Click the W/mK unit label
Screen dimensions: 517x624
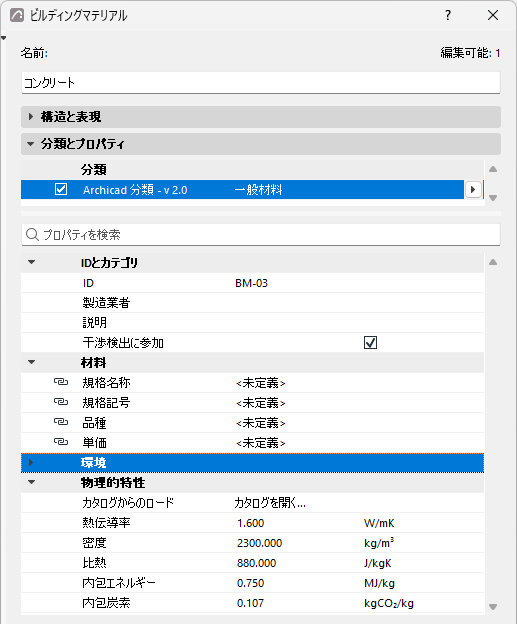379,523
